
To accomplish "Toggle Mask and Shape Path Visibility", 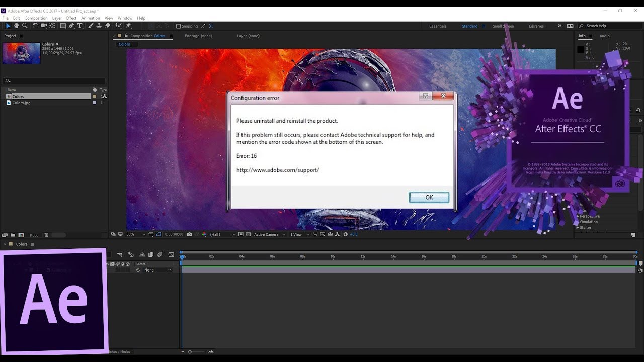I will coord(158,234).
